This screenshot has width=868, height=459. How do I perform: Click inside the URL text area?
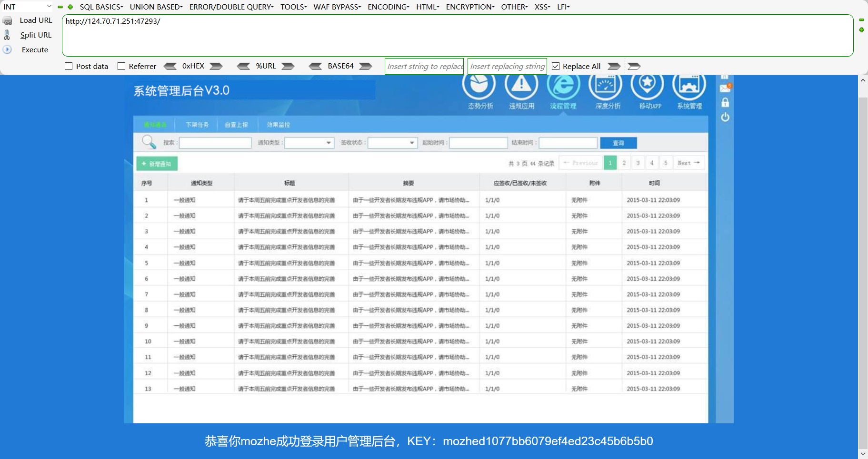(458, 36)
